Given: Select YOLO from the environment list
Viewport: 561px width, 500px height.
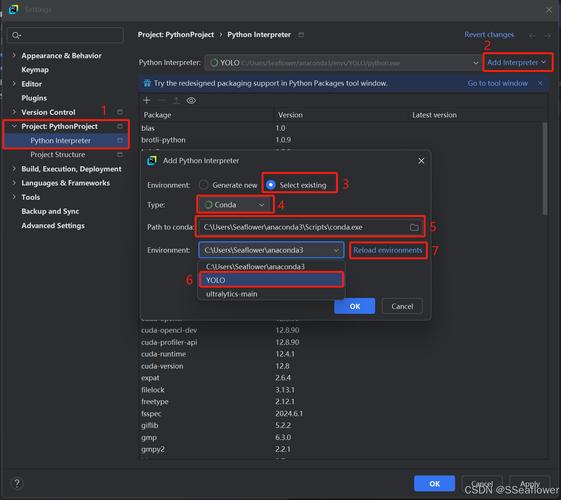Looking at the screenshot, I should [271, 280].
